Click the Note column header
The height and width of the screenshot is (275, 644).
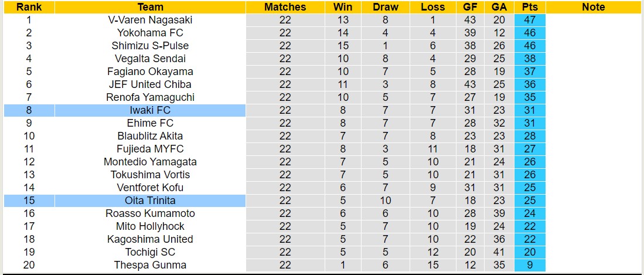pos(594,7)
